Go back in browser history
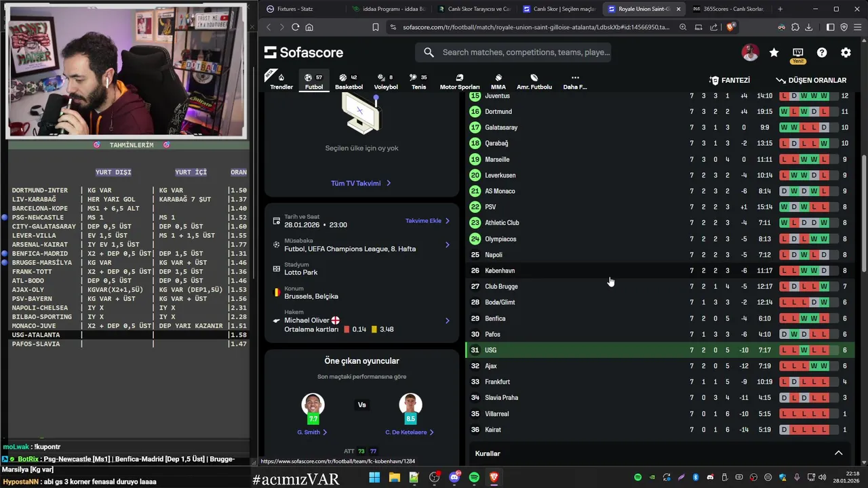Screen dimensions: 868x488 (269, 27)
